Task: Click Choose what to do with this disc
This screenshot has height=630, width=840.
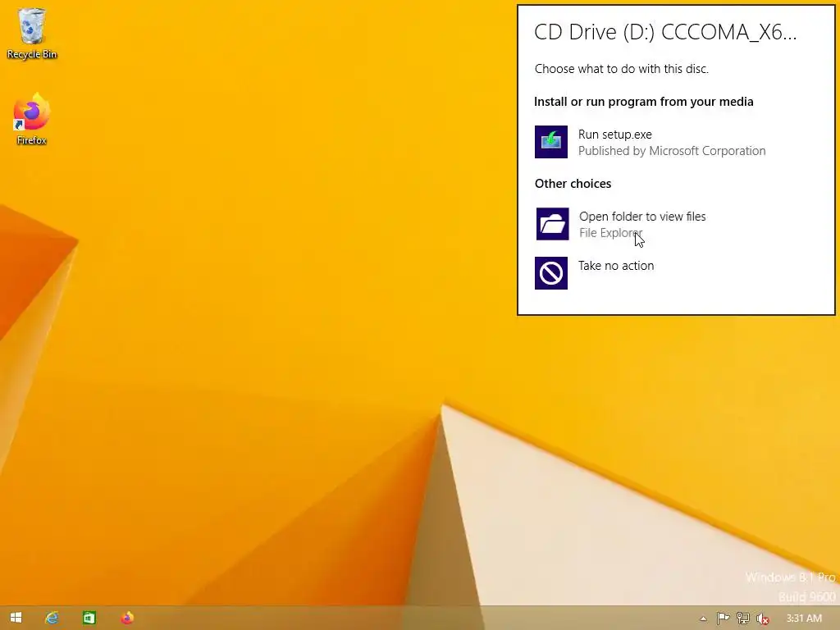Action: (x=622, y=69)
